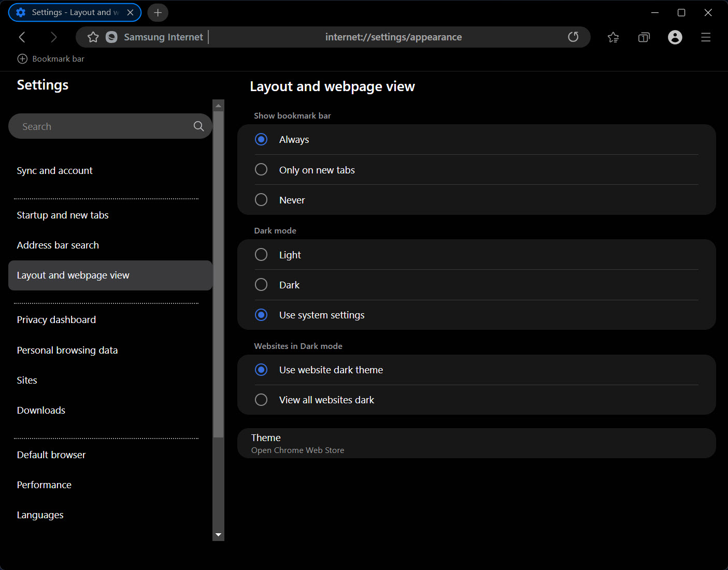
Task: Enable 'View all websites dark' option
Action: click(261, 400)
